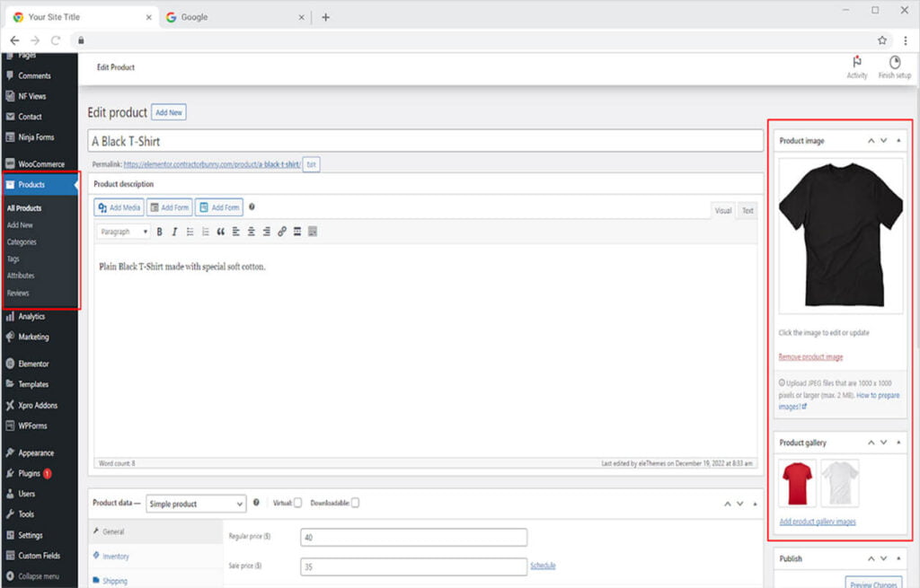Click the insert link icon in the editor
This screenshot has height=588, width=920.
tap(282, 232)
